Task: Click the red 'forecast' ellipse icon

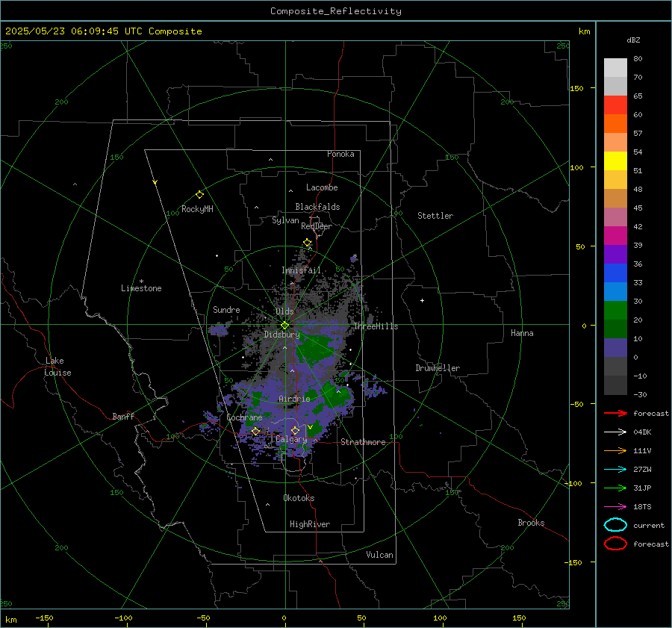Action: pyautogui.click(x=615, y=544)
